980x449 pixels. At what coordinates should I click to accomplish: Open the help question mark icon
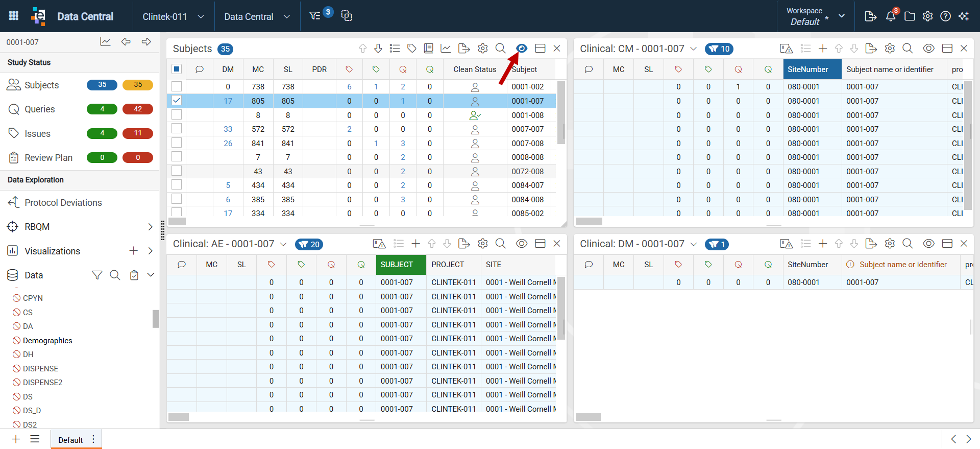click(945, 16)
